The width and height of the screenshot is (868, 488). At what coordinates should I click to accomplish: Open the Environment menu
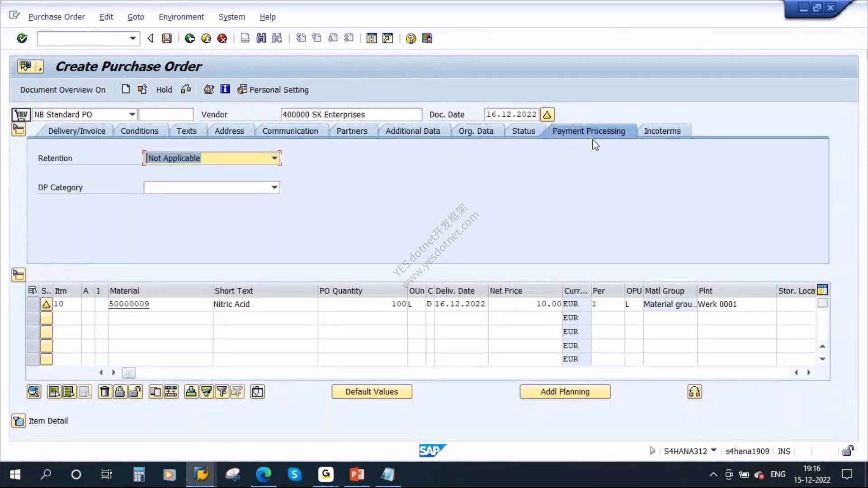click(181, 17)
